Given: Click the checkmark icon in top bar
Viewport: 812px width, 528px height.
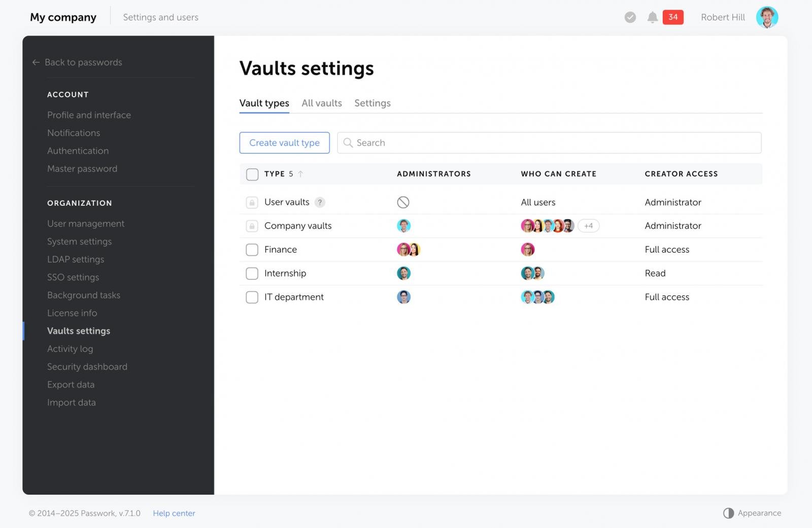Looking at the screenshot, I should point(630,17).
